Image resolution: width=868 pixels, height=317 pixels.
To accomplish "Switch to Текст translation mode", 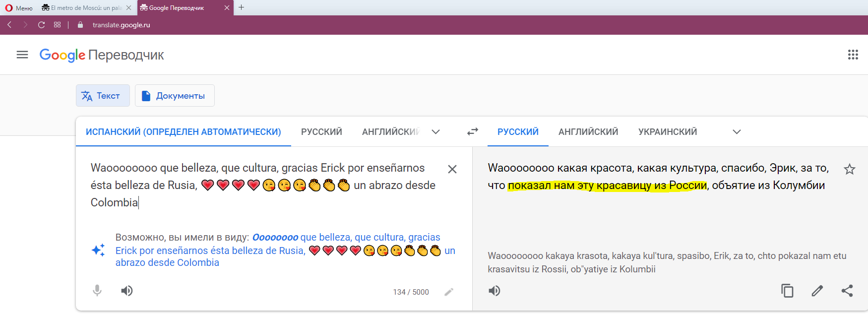I will tap(103, 96).
